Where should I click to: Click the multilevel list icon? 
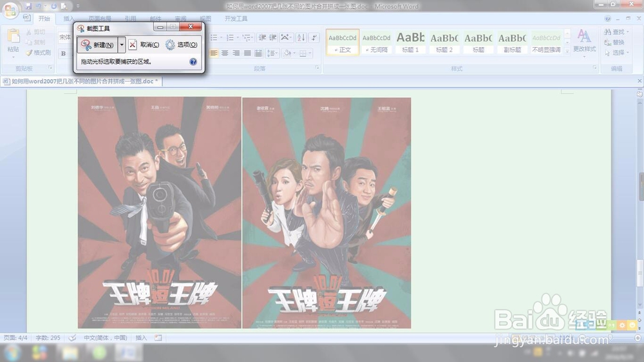(x=248, y=37)
